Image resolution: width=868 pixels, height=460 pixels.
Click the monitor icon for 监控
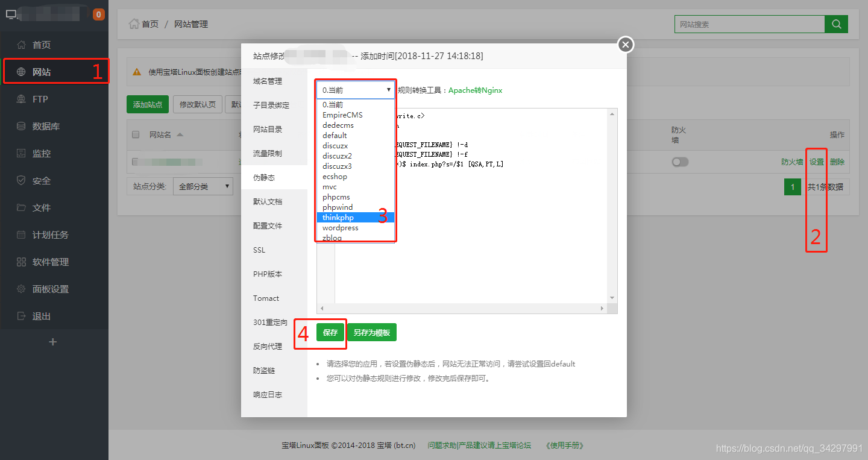tap(21, 153)
